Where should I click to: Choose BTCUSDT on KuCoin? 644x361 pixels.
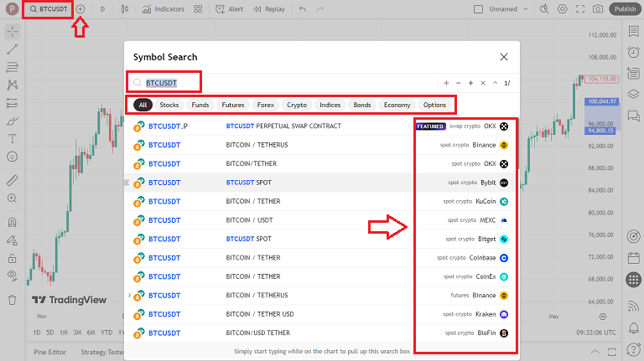322,201
